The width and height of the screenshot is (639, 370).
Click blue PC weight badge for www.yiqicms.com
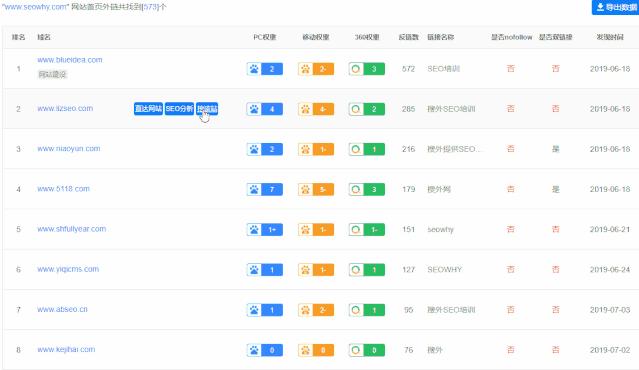click(x=265, y=270)
